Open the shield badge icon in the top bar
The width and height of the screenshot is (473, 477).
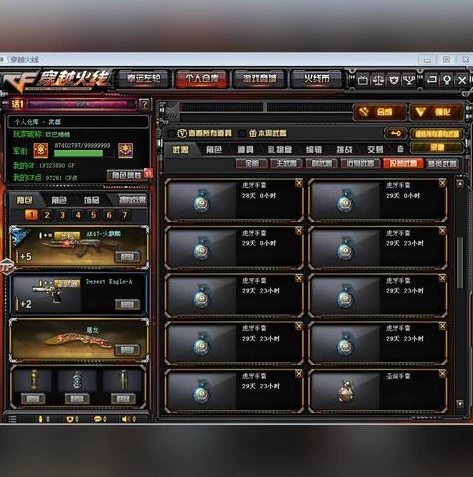(394, 80)
